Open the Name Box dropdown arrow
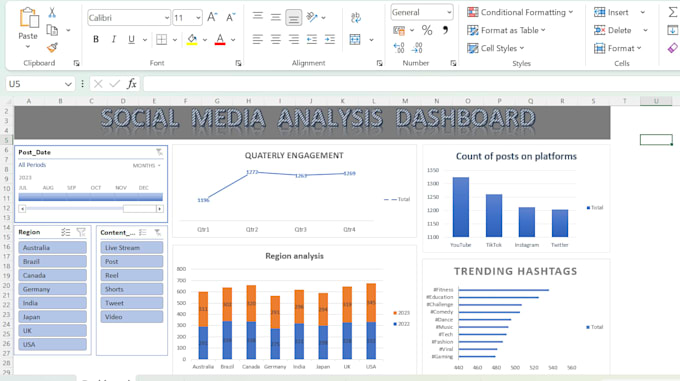 click(68, 84)
